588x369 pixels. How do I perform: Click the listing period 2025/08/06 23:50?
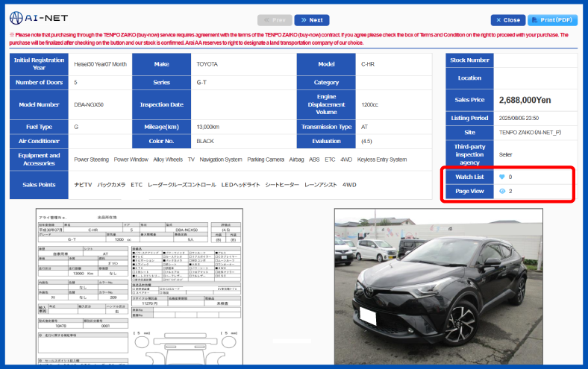[519, 118]
